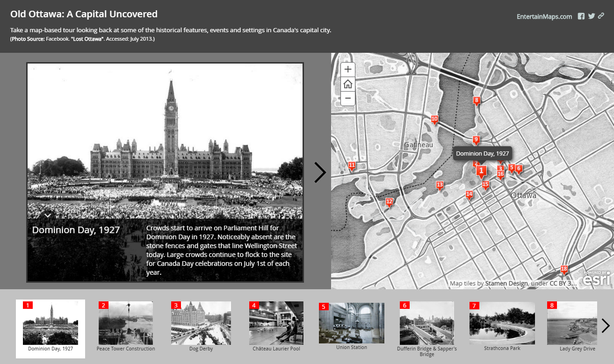Select map marker 14
The height and width of the screenshot is (364, 614).
(x=469, y=195)
